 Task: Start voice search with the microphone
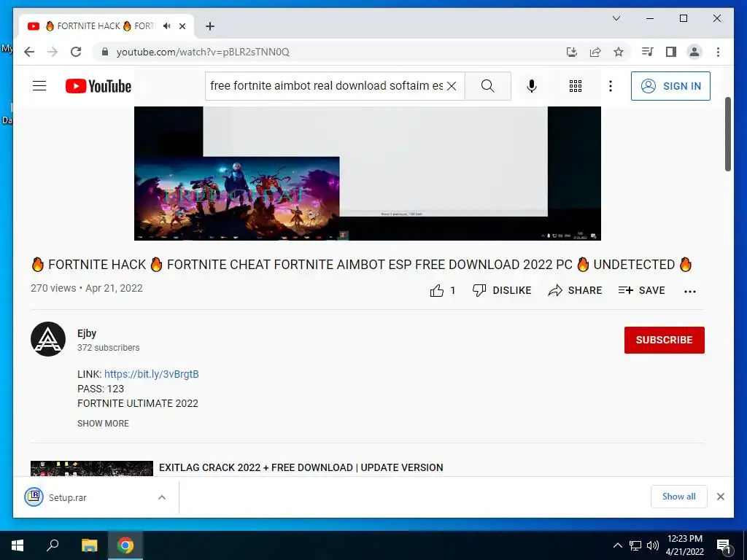pos(532,86)
